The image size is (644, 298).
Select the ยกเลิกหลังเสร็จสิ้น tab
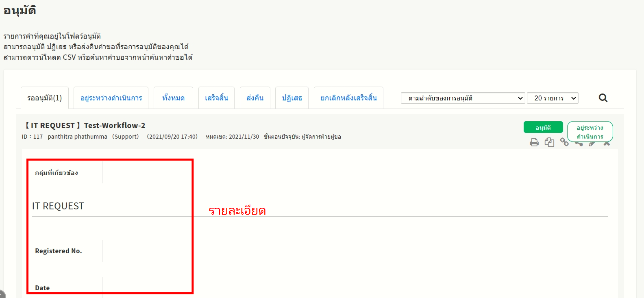coord(348,98)
